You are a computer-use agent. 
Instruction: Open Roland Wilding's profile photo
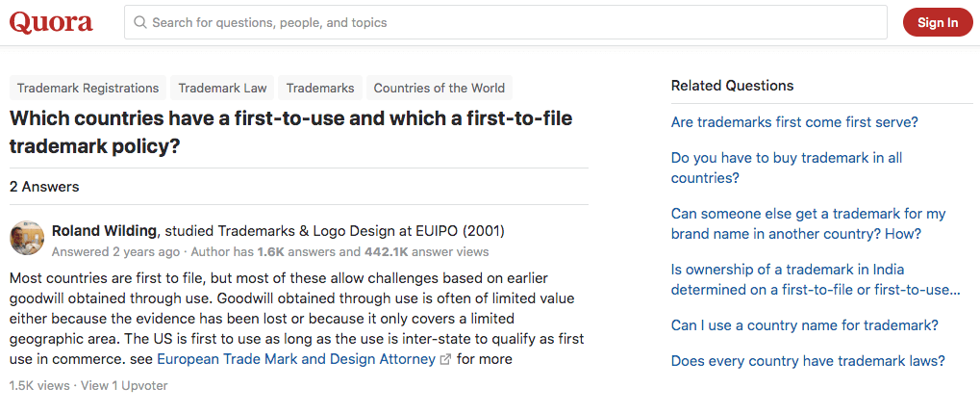(27, 238)
